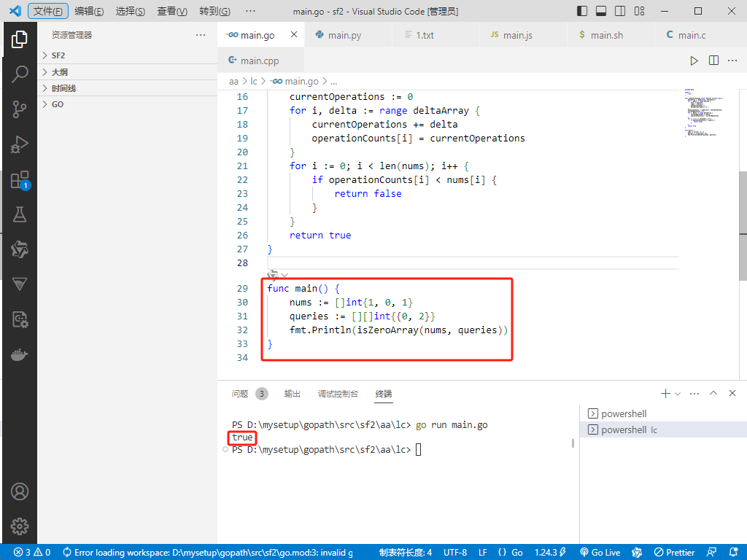Image resolution: width=747 pixels, height=560 pixels.
Task: Open the 转到(G) menu
Action: pyautogui.click(x=214, y=11)
